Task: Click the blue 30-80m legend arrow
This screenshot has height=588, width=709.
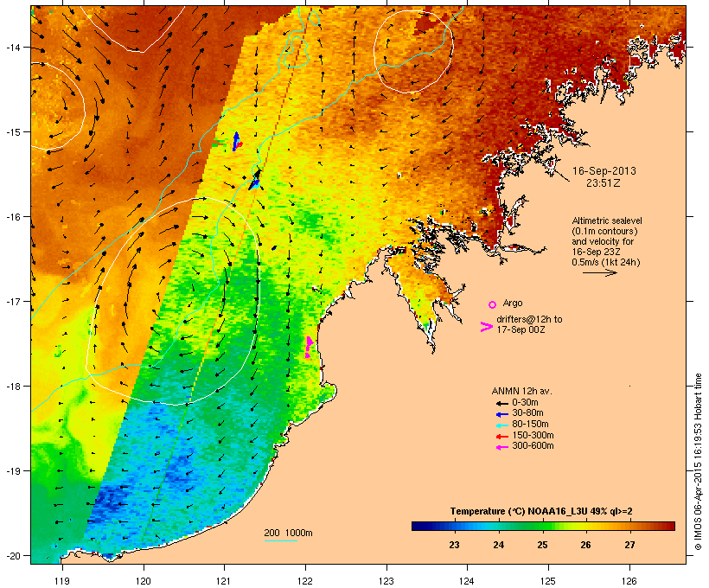Action: tap(502, 414)
